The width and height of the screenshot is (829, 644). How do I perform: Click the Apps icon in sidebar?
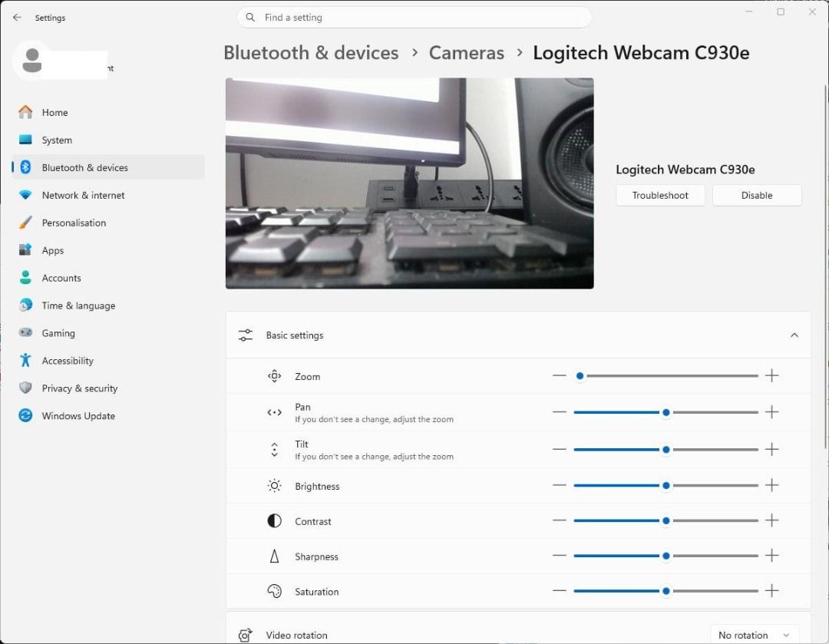click(x=25, y=250)
